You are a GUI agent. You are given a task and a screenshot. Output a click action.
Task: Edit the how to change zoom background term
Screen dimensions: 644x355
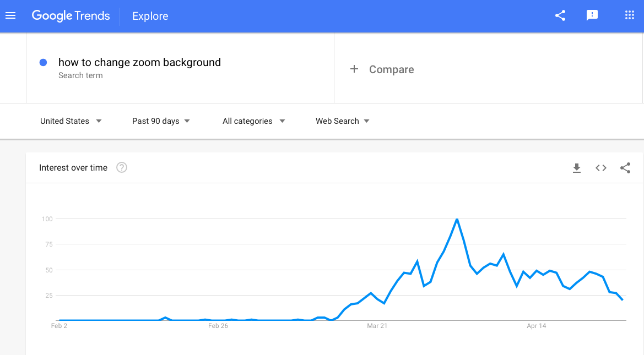[139, 62]
